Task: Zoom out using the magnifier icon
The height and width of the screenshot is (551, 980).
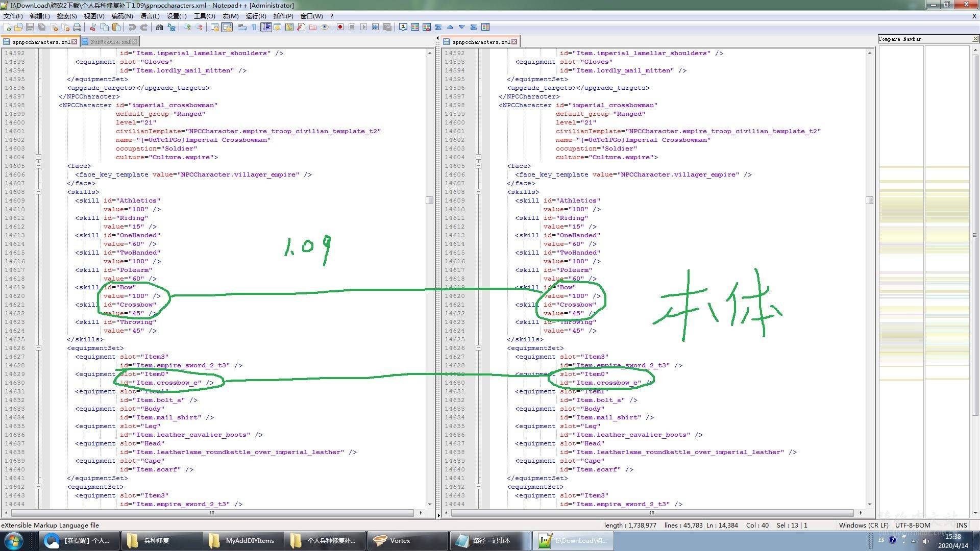Action: point(199,27)
